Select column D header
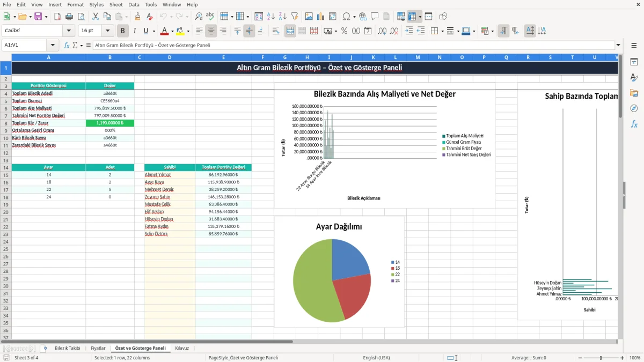The image size is (644, 362). tap(170, 57)
